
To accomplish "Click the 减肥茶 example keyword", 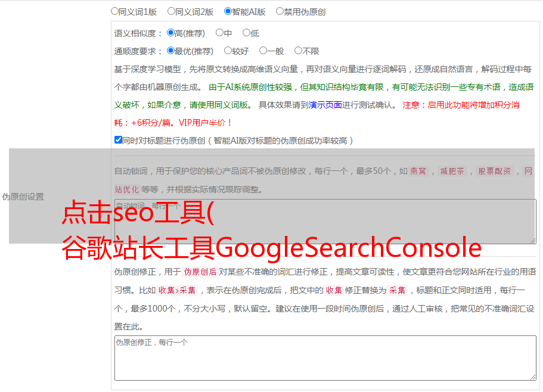I will pyautogui.click(x=452, y=171).
